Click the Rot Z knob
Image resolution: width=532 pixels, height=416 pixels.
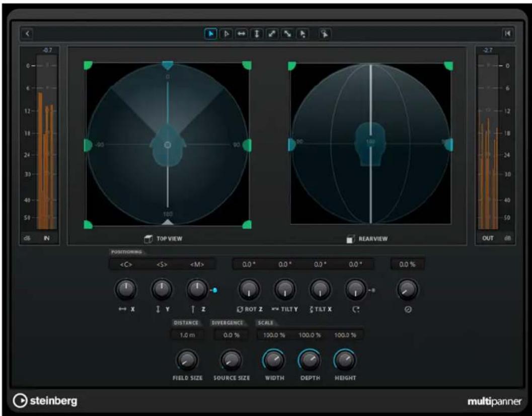point(249,290)
